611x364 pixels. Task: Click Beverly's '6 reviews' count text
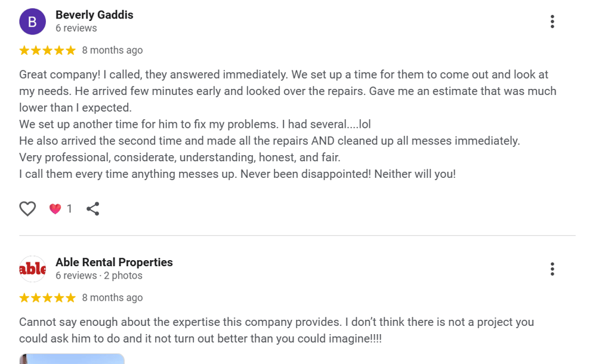click(76, 28)
